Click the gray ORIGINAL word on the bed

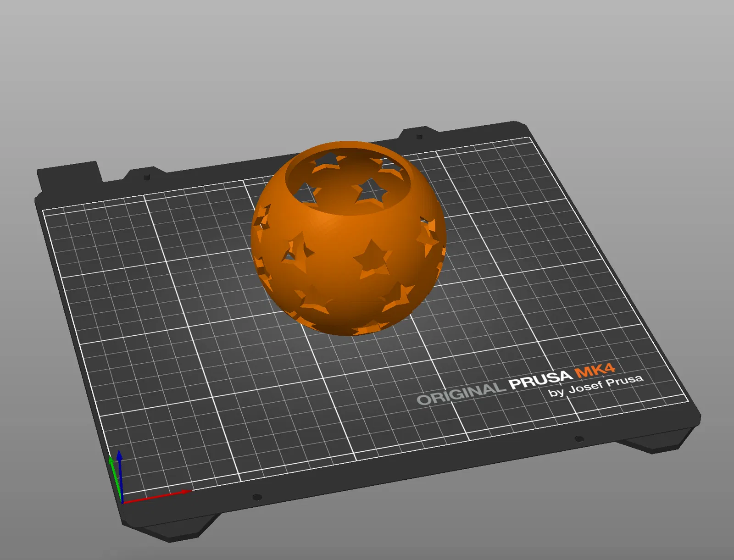(461, 394)
